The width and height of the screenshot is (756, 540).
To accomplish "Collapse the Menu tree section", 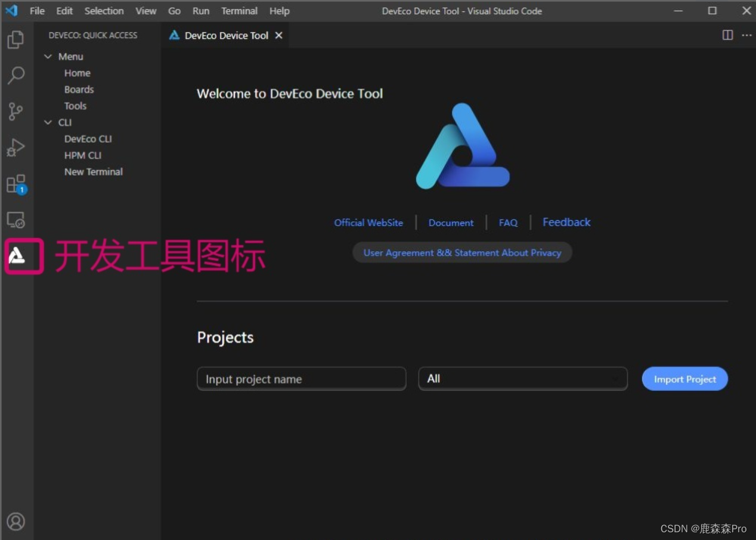I will click(x=48, y=57).
